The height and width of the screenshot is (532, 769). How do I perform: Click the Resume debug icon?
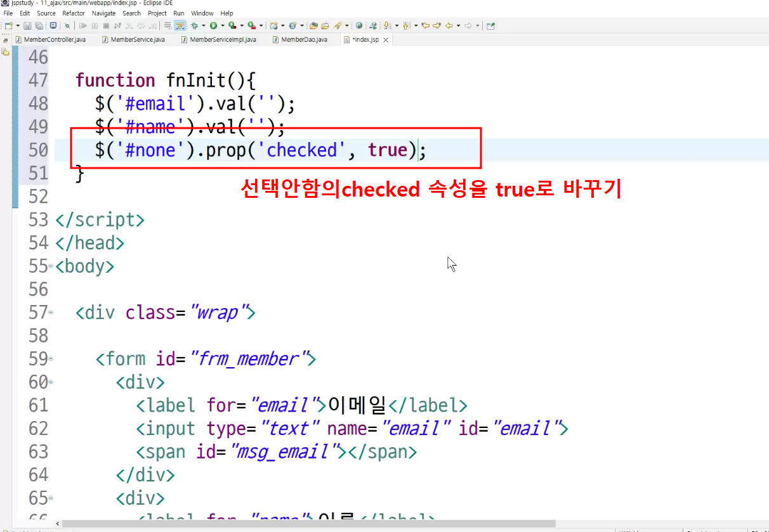(x=83, y=25)
